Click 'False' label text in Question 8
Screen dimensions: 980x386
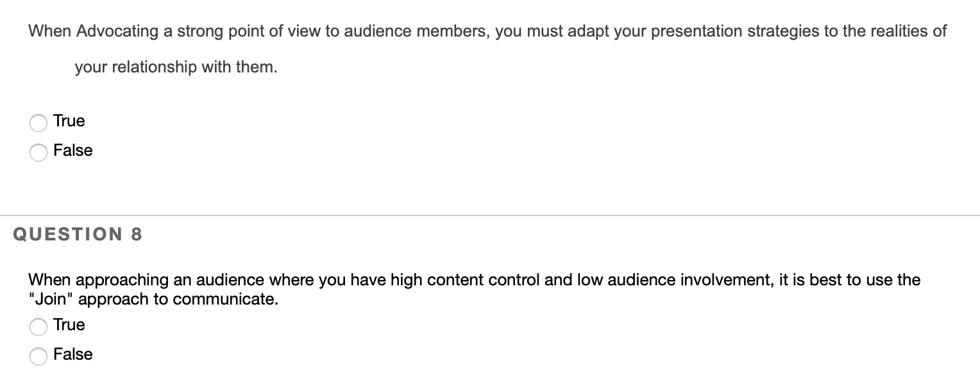(73, 355)
